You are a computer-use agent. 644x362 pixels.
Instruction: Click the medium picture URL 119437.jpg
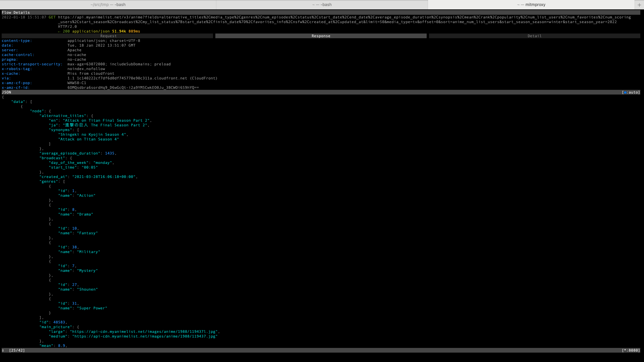[x=145, y=336]
